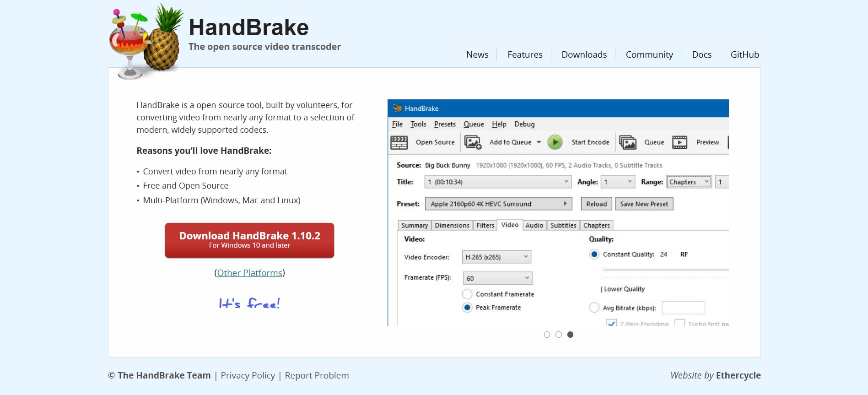This screenshot has height=395, width=868.
Task: Open the Framerate (FPS) 60 dropdown
Action: (x=498, y=278)
